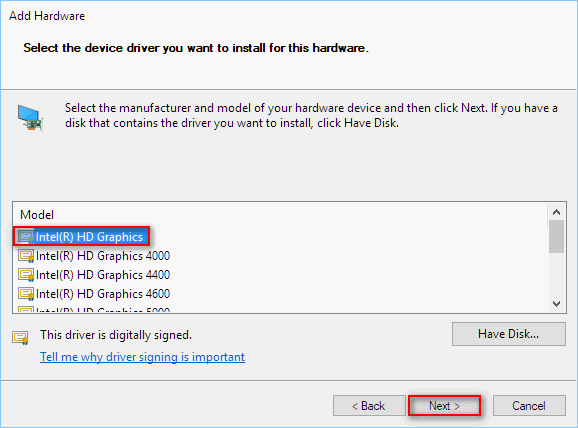Select Intel(R) HD Graphics 4000 entry

[94, 255]
